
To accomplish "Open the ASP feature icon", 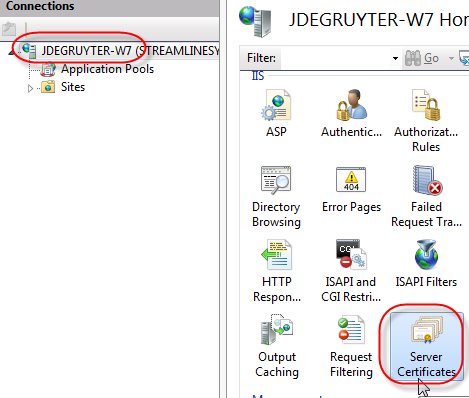I will [276, 113].
